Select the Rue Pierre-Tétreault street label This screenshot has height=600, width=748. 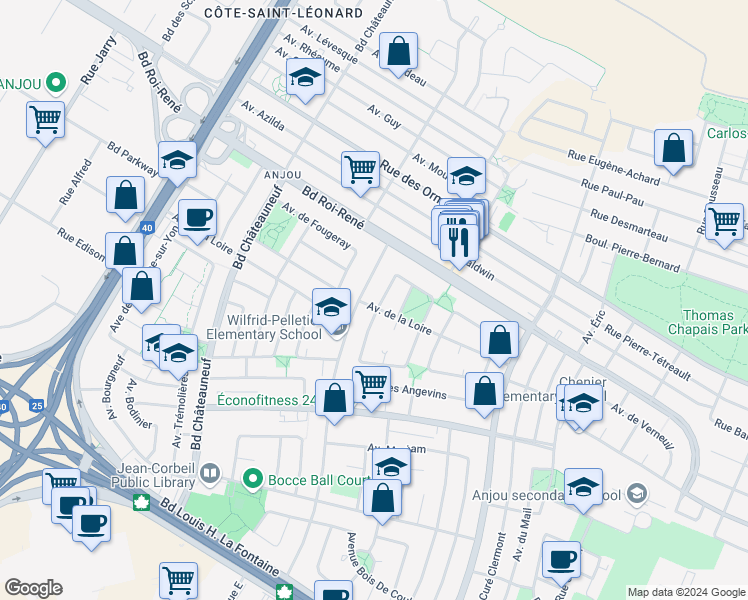click(647, 352)
